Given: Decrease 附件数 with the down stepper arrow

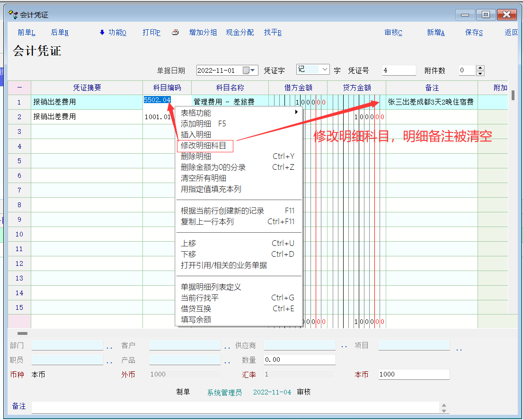Looking at the screenshot, I should pos(480,73).
